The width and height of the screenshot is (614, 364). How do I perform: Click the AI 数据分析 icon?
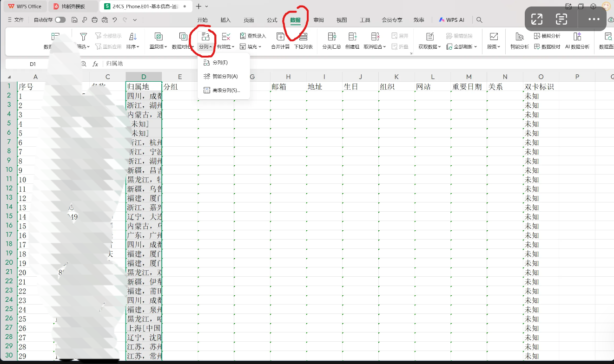coord(577,36)
